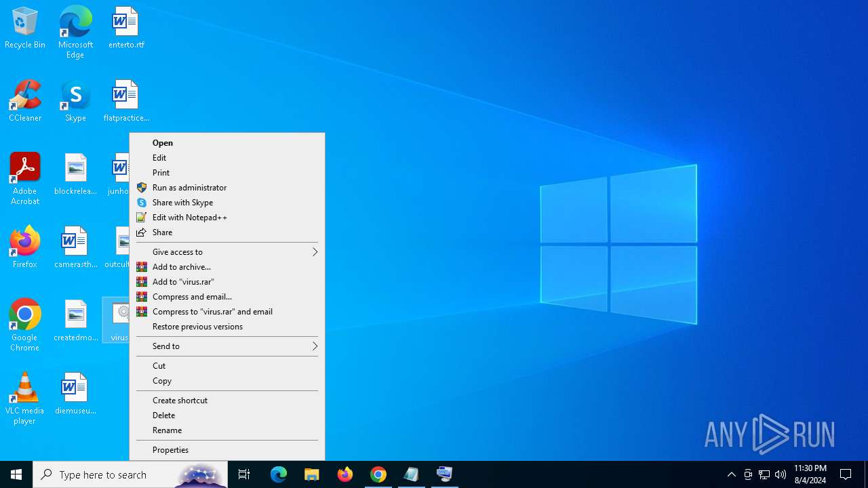
Task: Choose Open in the context menu
Action: click(227, 143)
